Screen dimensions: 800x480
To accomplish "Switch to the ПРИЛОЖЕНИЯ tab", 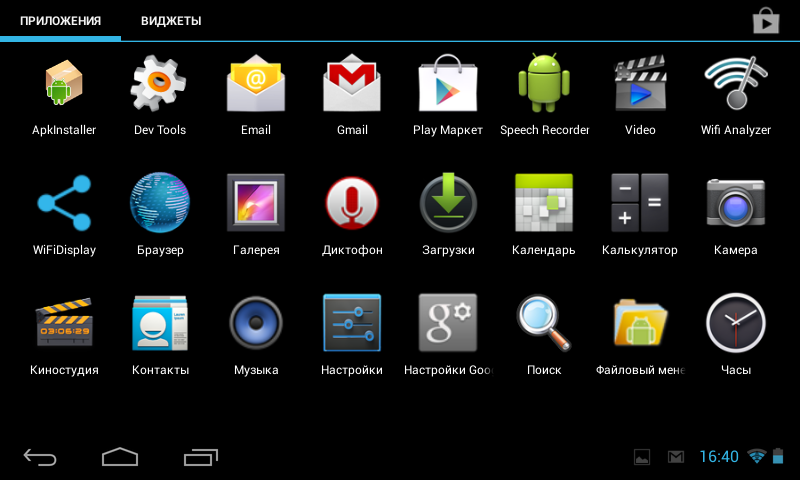I will pos(60,21).
